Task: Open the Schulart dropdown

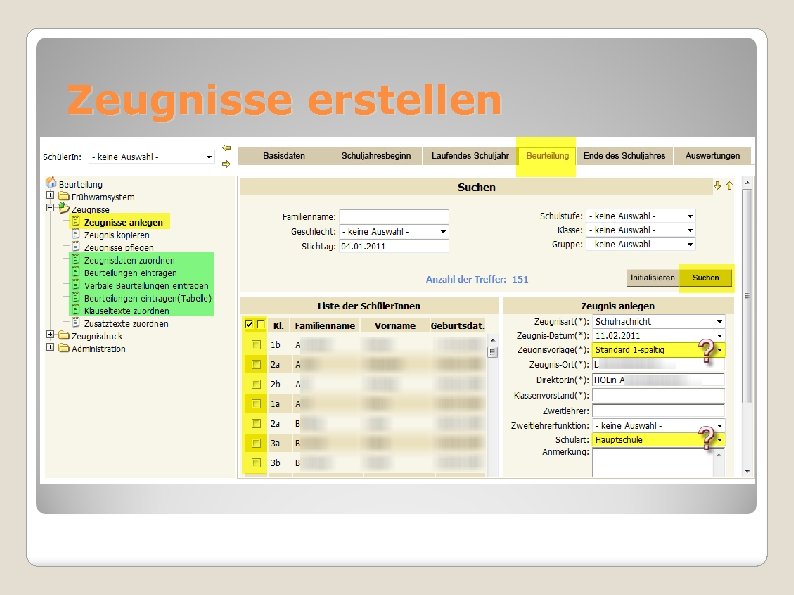Action: click(720, 440)
